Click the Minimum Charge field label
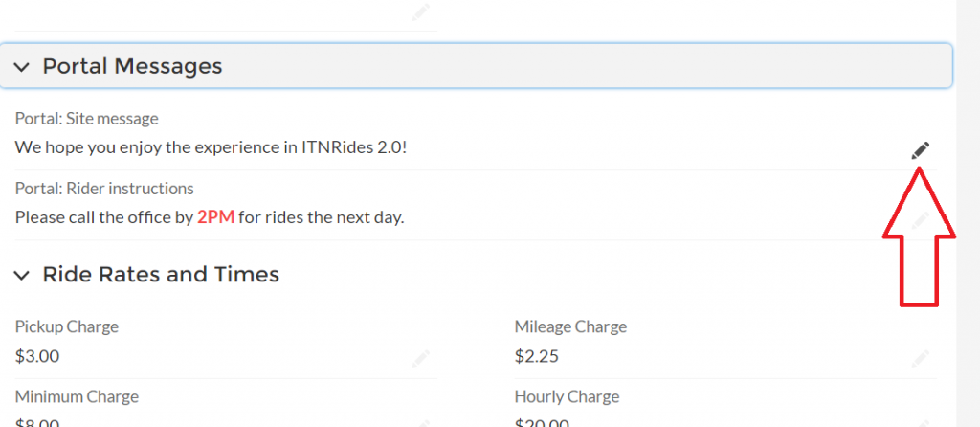The image size is (980, 427). point(77,396)
